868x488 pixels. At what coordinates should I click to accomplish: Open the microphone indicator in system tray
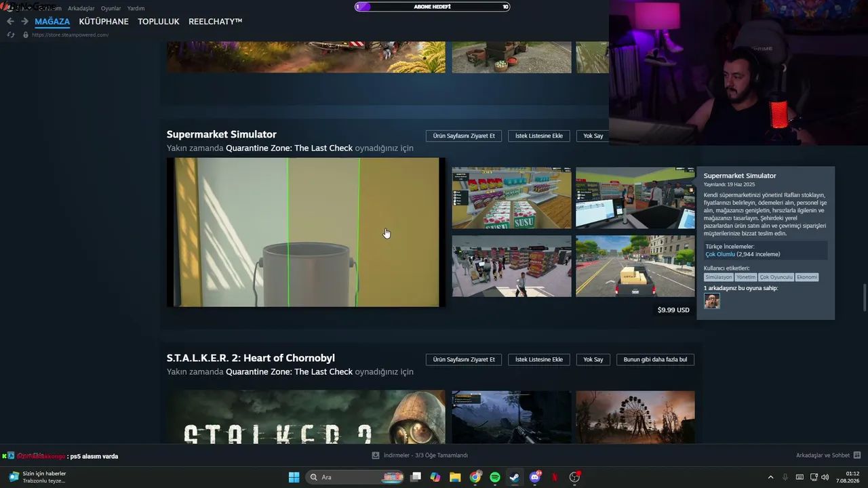coord(785,477)
